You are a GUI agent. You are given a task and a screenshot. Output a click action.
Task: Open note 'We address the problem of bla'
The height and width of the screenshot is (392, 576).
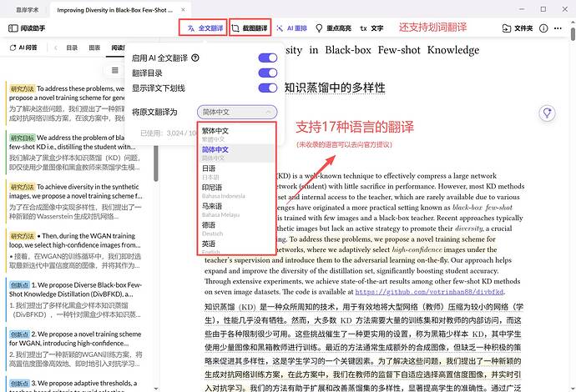click(x=73, y=153)
